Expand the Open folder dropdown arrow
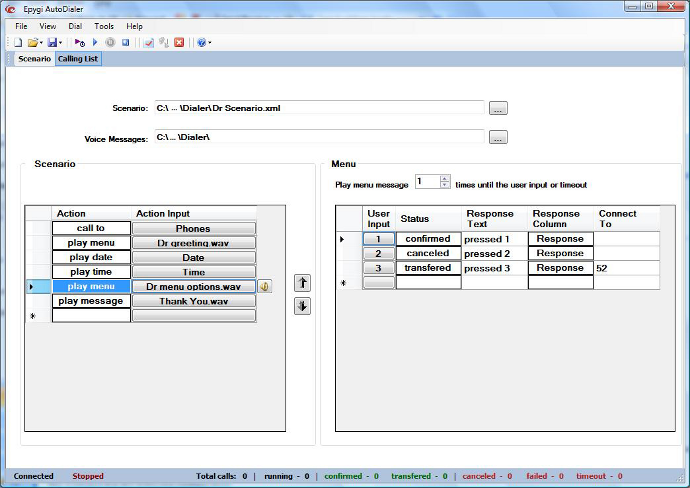 [x=41, y=43]
